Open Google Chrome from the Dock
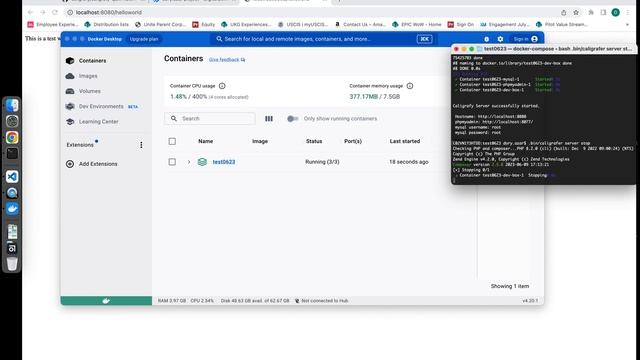Image resolution: width=640 pixels, height=360 pixels. pyautogui.click(x=12, y=138)
